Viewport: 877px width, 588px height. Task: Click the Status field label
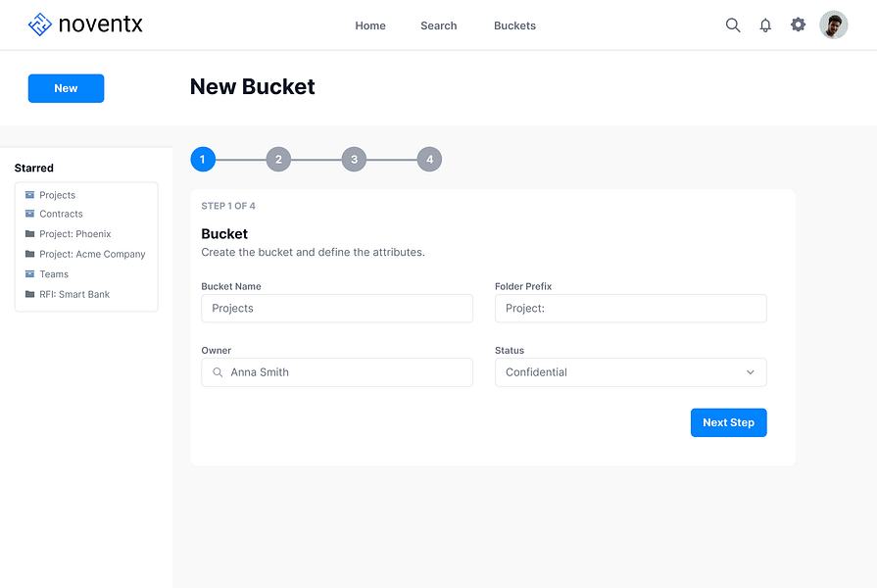[x=510, y=350]
